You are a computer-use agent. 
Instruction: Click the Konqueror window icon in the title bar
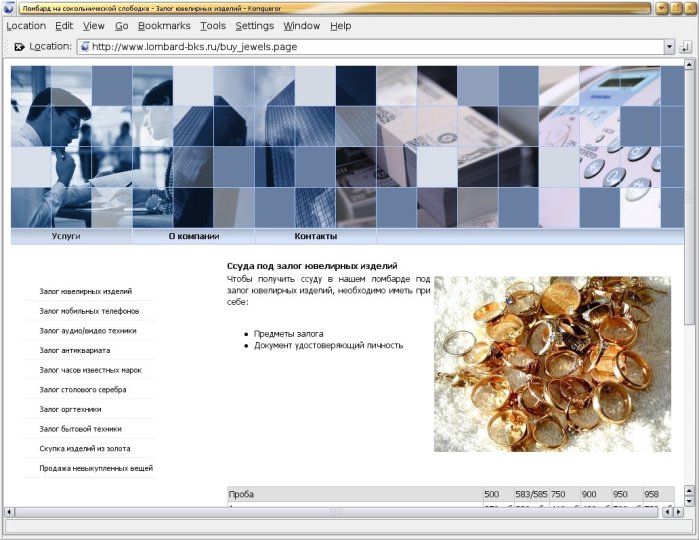[x=10, y=8]
